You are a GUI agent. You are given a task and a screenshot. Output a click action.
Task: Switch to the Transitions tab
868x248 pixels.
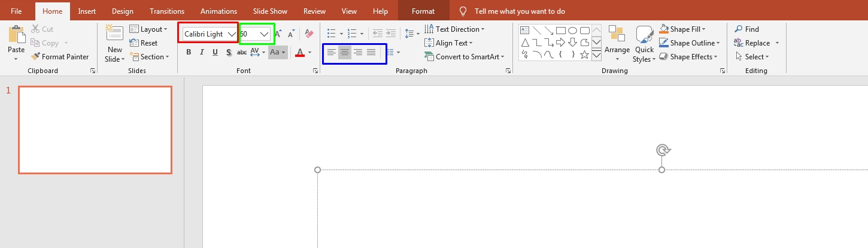[x=167, y=11]
